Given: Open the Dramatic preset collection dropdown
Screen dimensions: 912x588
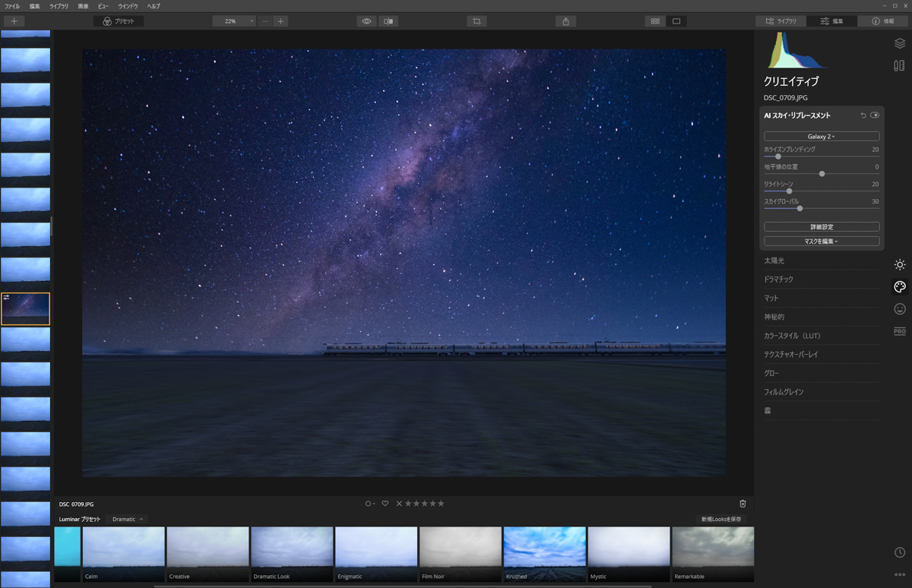Looking at the screenshot, I should [128, 520].
